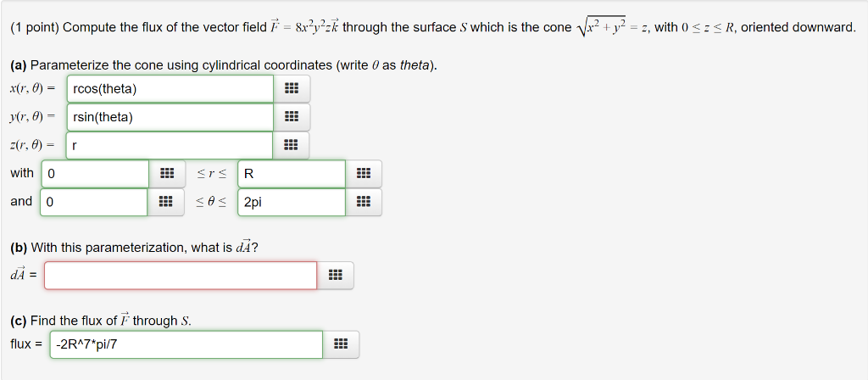Click the empty dA answer field
This screenshot has width=868, height=380.
point(181,276)
